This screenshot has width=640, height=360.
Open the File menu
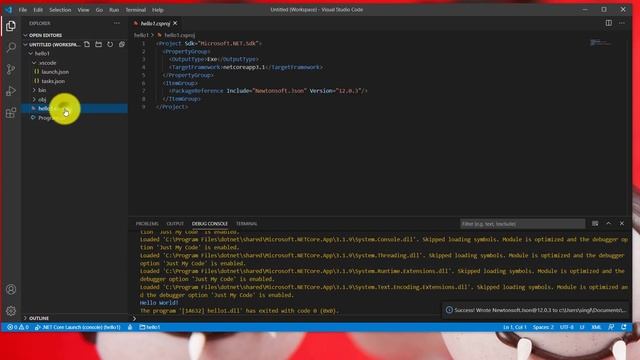tap(23, 10)
